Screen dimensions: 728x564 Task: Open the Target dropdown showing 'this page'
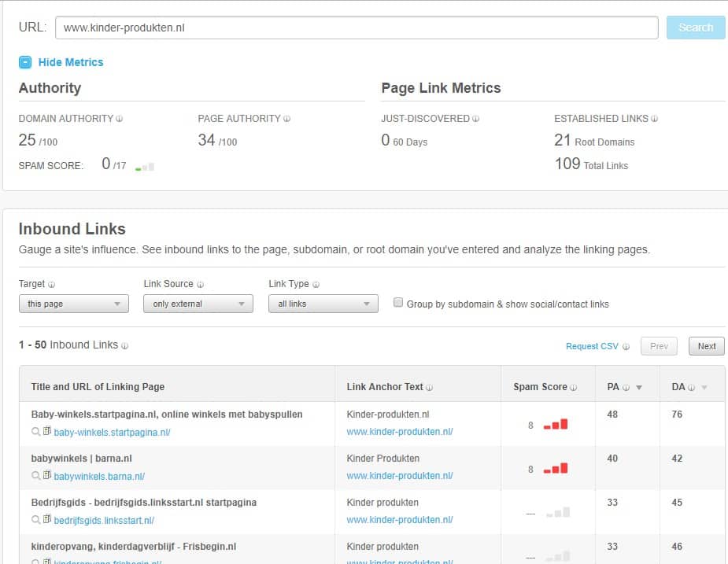[x=73, y=302]
